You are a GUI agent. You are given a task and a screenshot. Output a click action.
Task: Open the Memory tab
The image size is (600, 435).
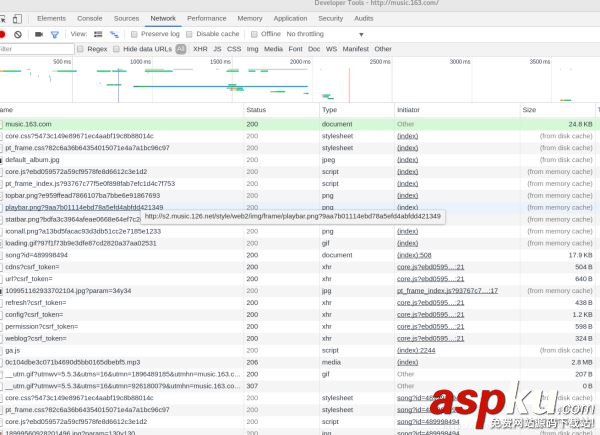[x=250, y=18]
